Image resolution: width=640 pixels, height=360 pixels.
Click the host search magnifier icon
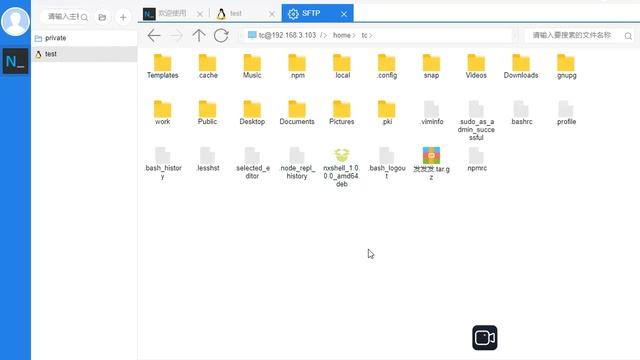click(x=84, y=17)
